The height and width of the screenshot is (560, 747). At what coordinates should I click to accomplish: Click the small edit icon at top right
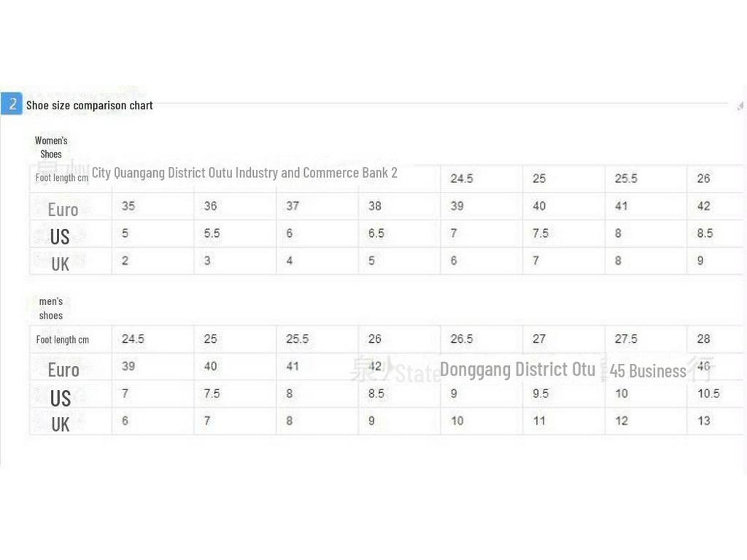pos(740,106)
